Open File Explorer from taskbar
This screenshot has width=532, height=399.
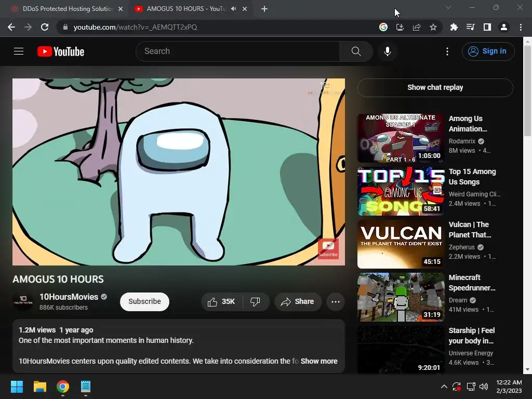(x=40, y=387)
